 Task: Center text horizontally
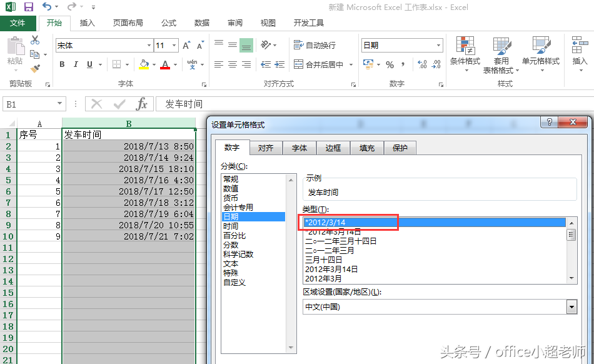pyautogui.click(x=233, y=64)
